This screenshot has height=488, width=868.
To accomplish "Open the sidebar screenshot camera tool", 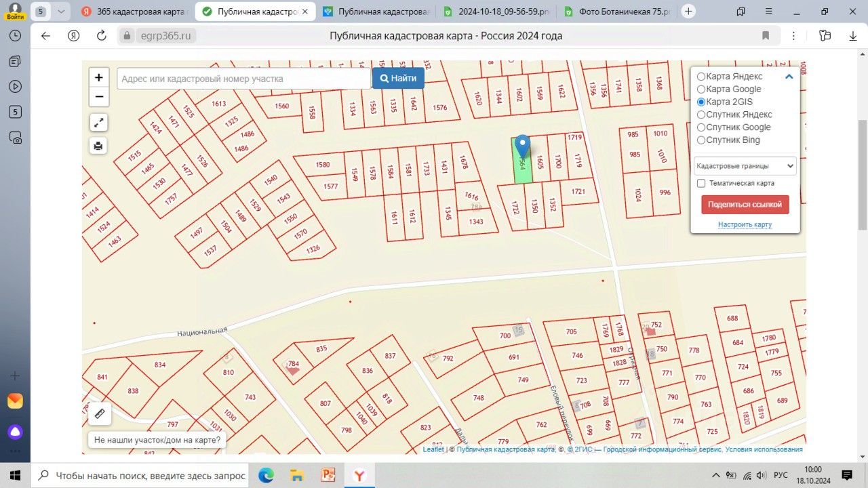I will (x=15, y=138).
